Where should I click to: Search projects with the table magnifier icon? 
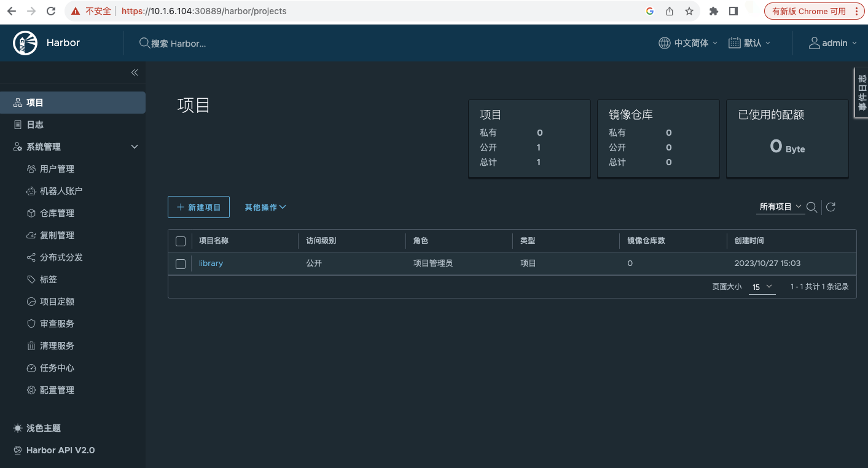click(x=811, y=207)
